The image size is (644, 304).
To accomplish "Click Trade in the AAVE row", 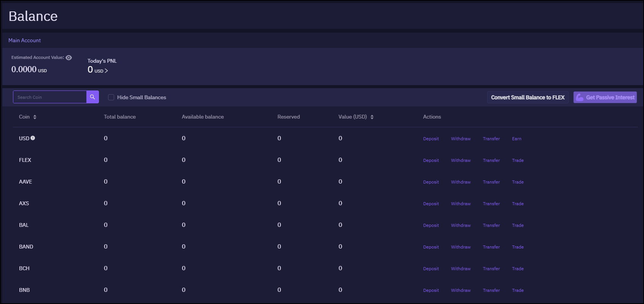I will (518, 182).
